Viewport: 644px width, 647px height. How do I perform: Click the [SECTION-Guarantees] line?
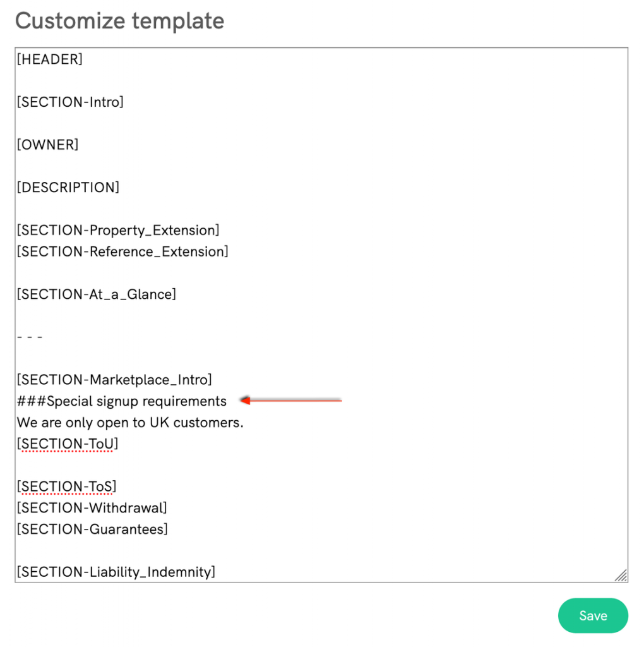pyautogui.click(x=92, y=529)
